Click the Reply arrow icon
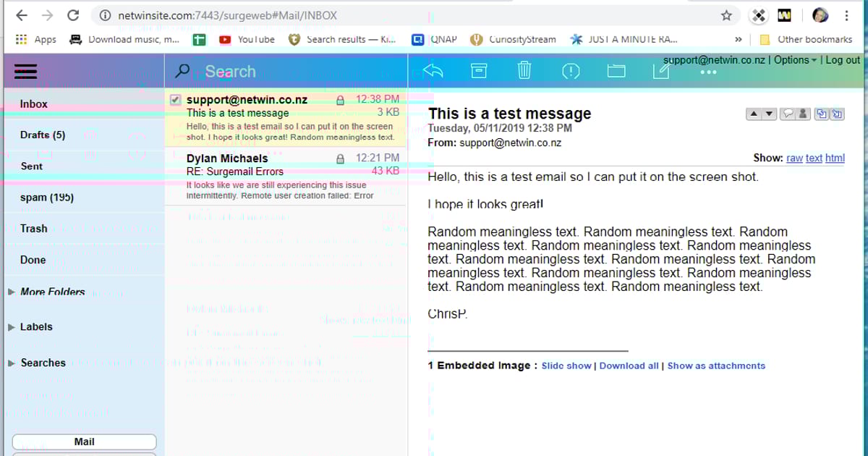This screenshot has width=868, height=456. click(x=433, y=70)
